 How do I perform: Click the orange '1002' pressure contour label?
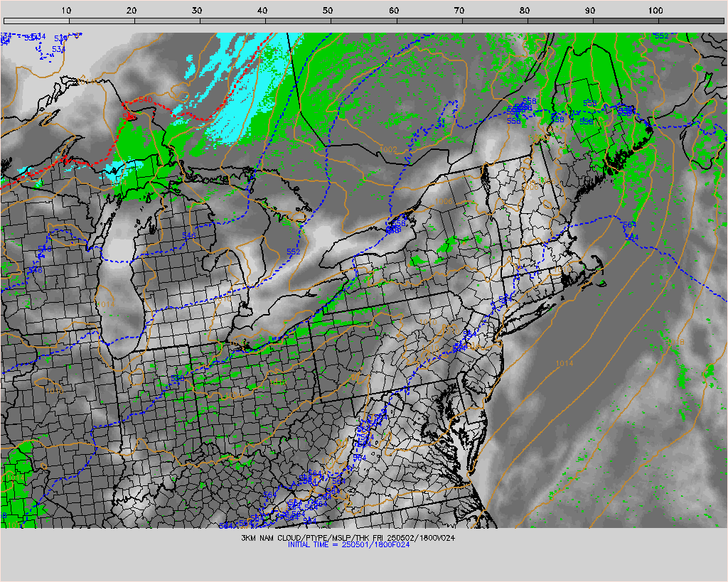[x=388, y=149]
